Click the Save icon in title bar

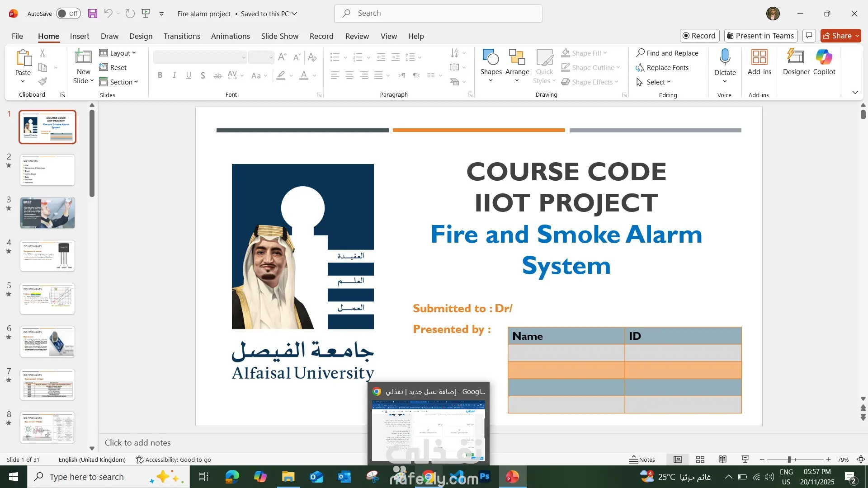(x=93, y=14)
